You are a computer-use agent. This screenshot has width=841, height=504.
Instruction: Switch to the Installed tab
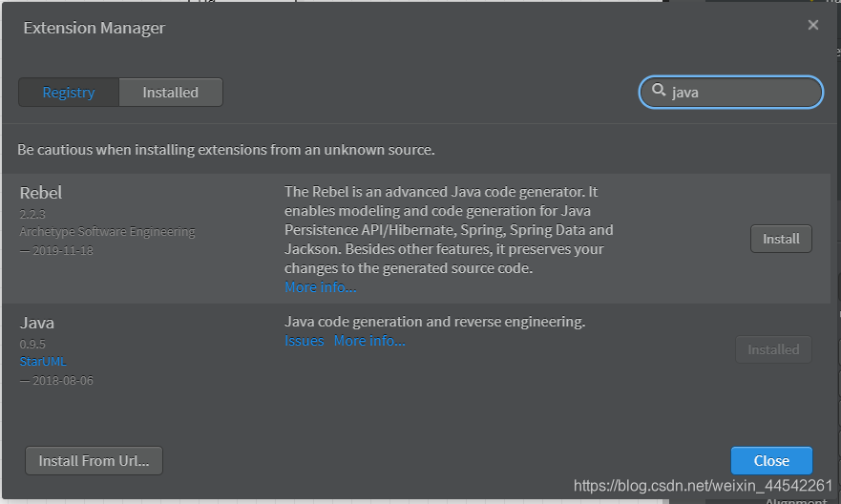point(171,93)
